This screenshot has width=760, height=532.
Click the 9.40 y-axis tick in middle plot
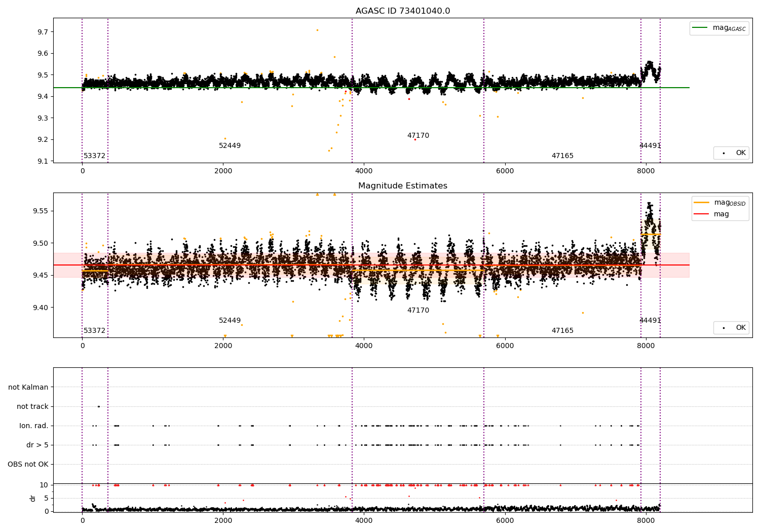coord(41,308)
